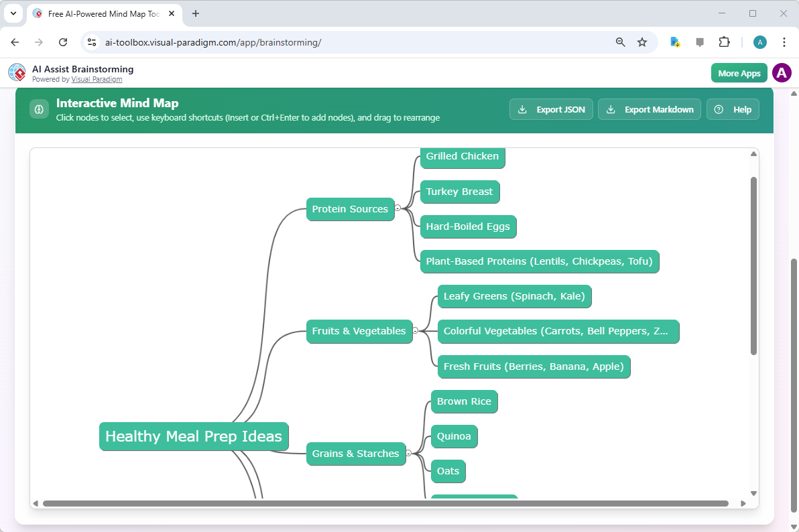
Task: Click the download icon on Export Markdown button
Action: (611, 109)
